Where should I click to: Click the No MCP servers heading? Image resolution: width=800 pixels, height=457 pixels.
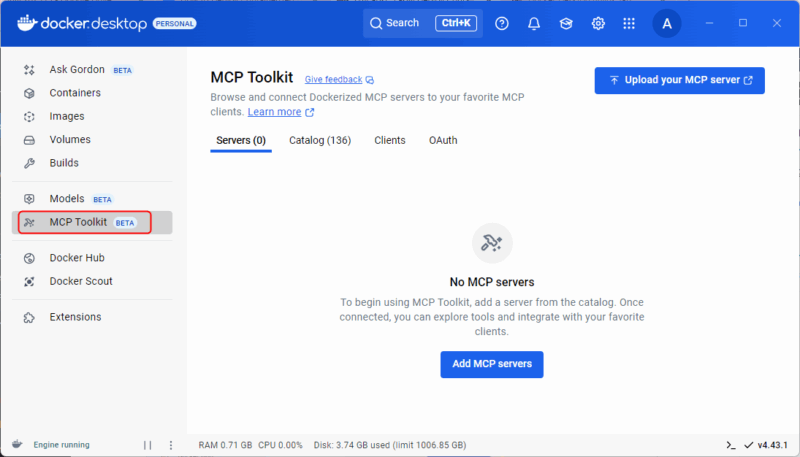click(x=492, y=283)
